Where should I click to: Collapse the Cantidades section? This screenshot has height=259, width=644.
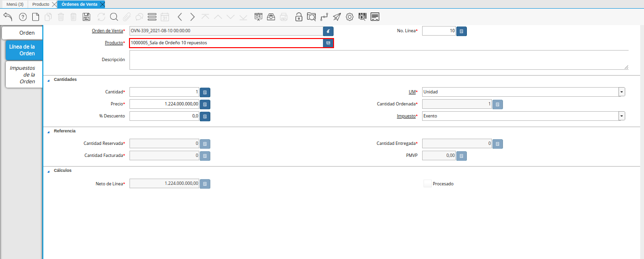[x=49, y=80]
